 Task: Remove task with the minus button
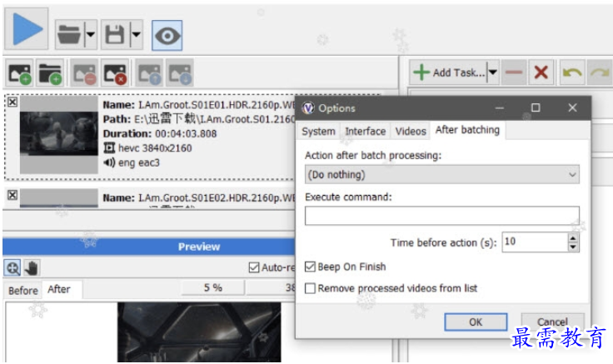pyautogui.click(x=514, y=72)
